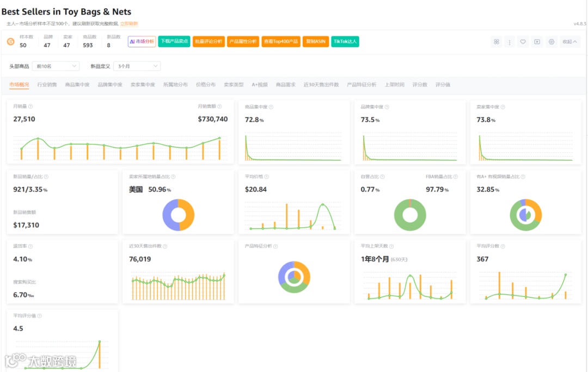Click the TikTok达人 button
The width and height of the screenshot is (588, 372).
click(x=345, y=41)
